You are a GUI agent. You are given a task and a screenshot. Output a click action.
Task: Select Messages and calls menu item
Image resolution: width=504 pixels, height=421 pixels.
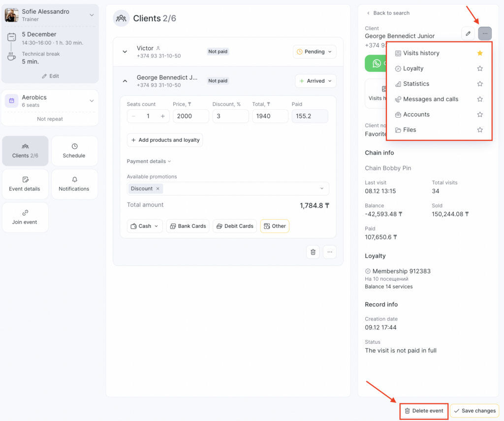(x=430, y=99)
